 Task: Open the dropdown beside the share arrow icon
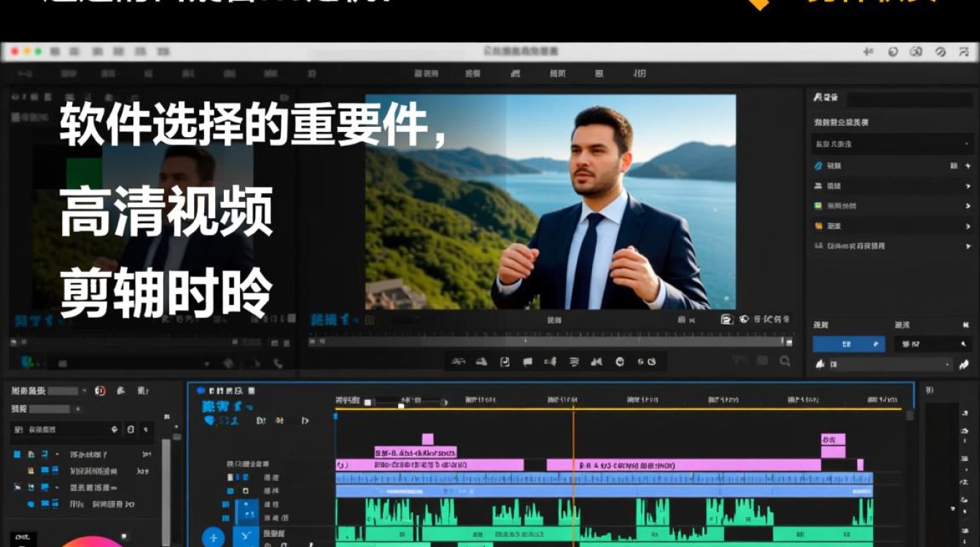coord(892,364)
